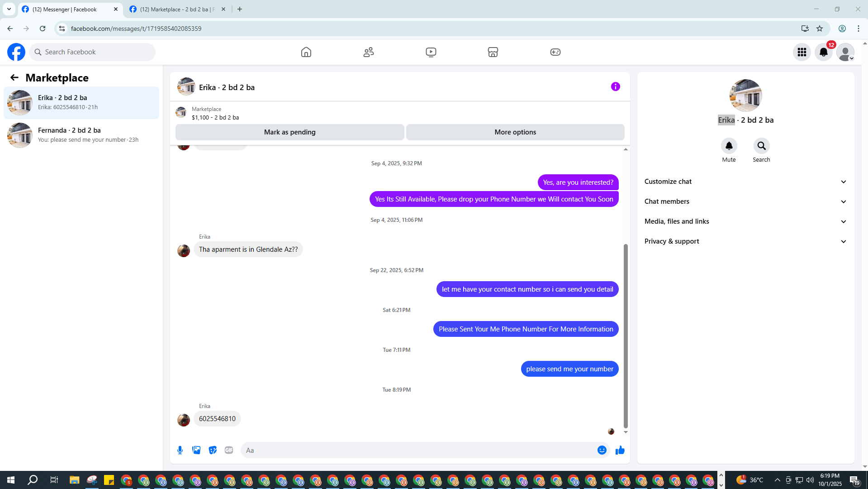Image resolution: width=868 pixels, height=489 pixels.
Task: Open the tab search dropdown
Action: tap(9, 9)
